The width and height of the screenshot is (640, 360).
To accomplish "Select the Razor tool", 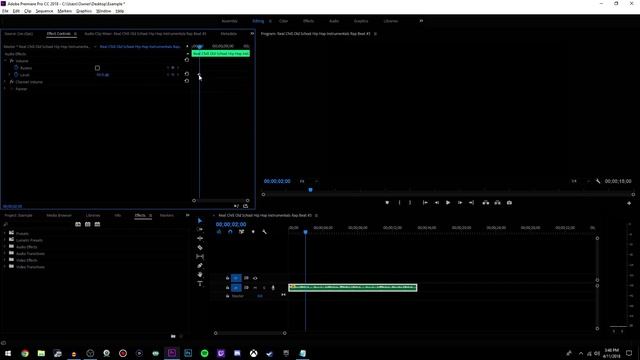I will pyautogui.click(x=200, y=247).
